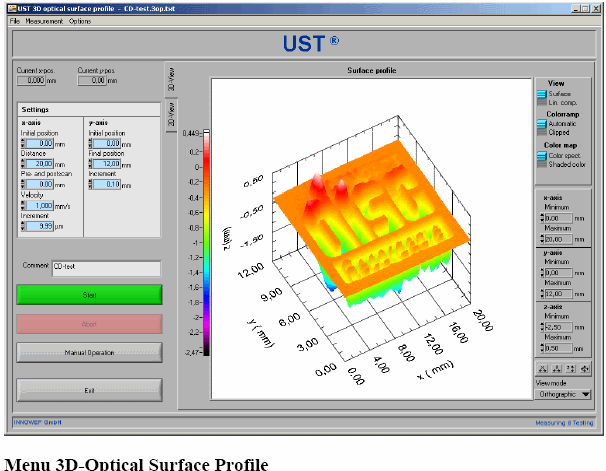
Task: Click the Velocity field showing 1,000
Action: [40, 206]
